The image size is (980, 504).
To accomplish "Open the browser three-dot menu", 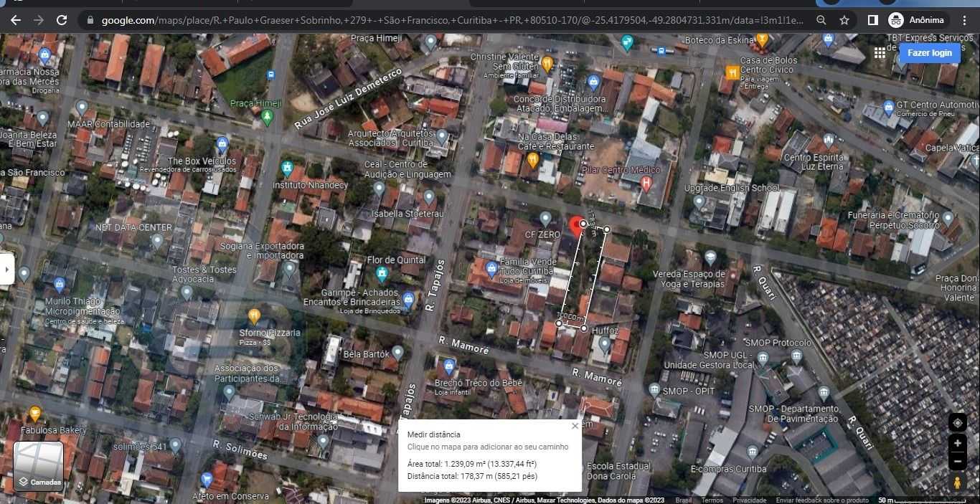I will click(x=966, y=20).
